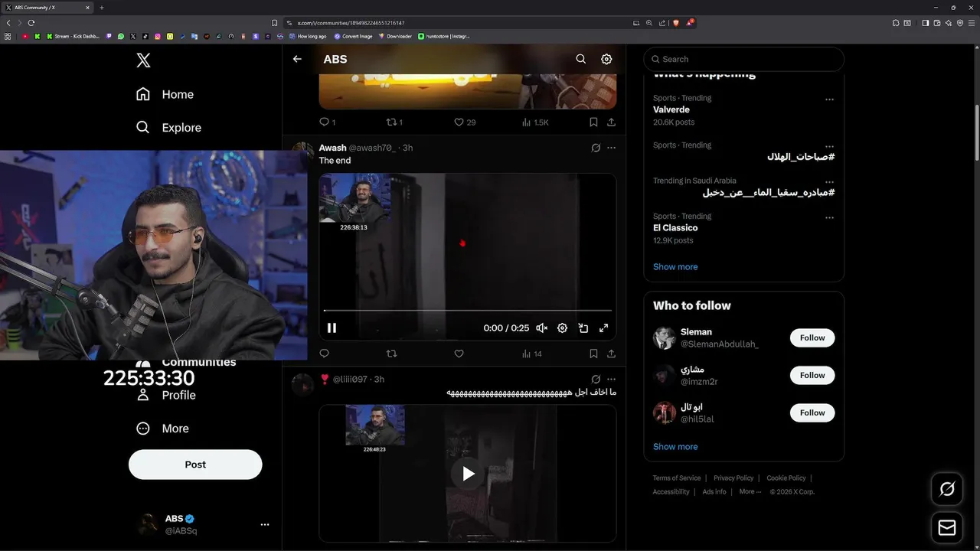The image size is (980, 551).
Task: Open the Grok floating button
Action: (x=947, y=489)
